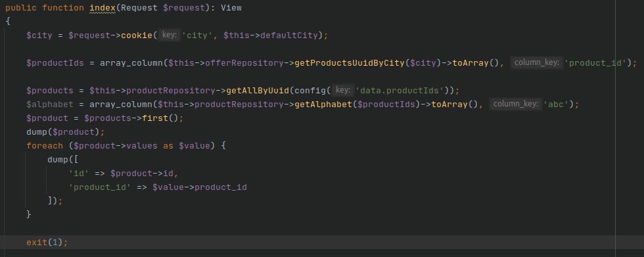Click the $alphabet variable

click(x=50, y=105)
